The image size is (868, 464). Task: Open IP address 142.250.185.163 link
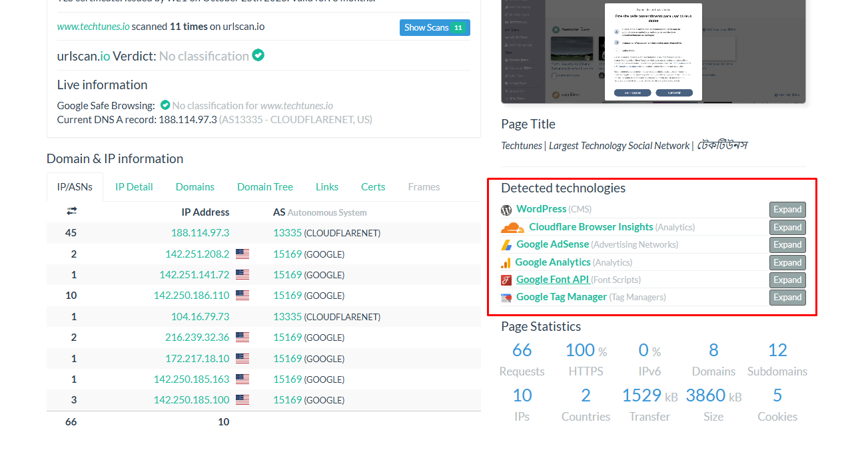(x=191, y=379)
